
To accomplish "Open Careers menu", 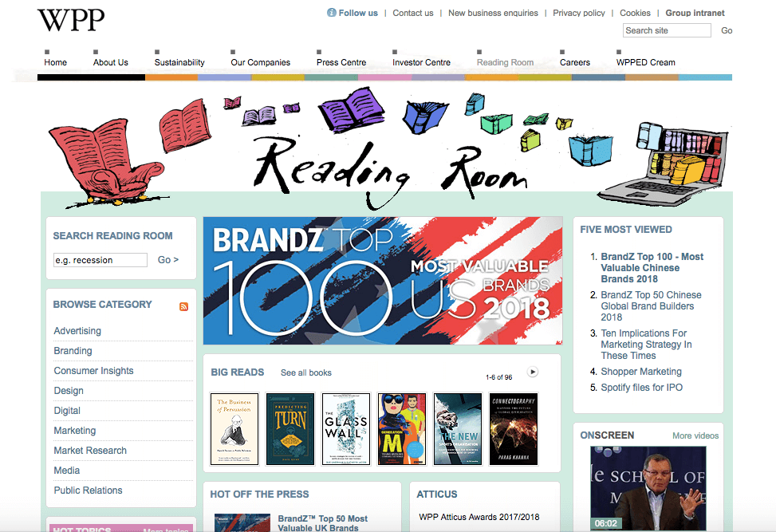I will 574,62.
